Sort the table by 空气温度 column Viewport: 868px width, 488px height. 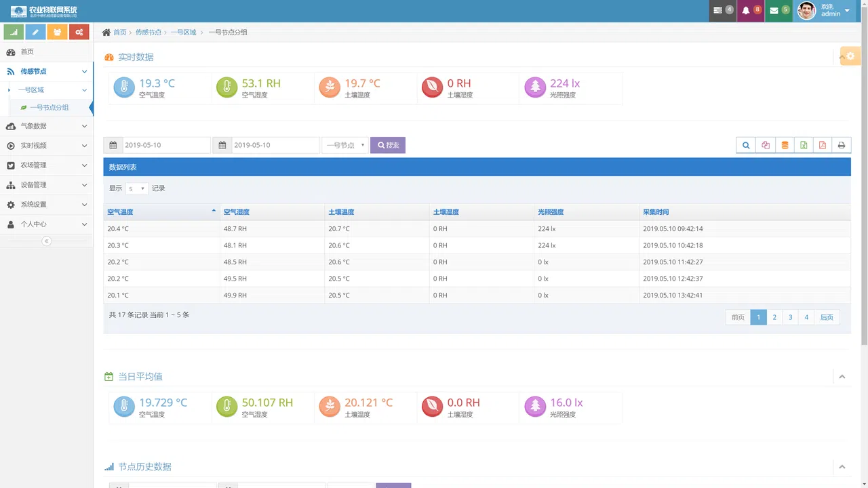pos(161,212)
